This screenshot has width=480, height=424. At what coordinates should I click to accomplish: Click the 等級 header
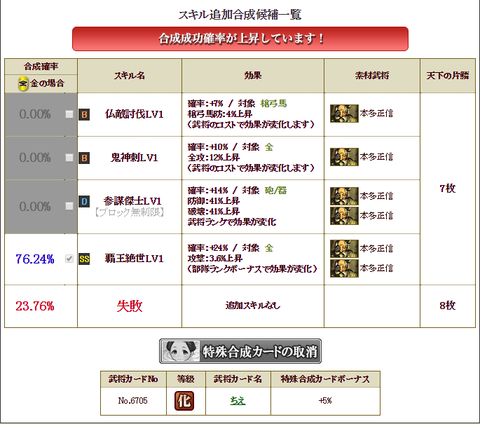point(186,379)
